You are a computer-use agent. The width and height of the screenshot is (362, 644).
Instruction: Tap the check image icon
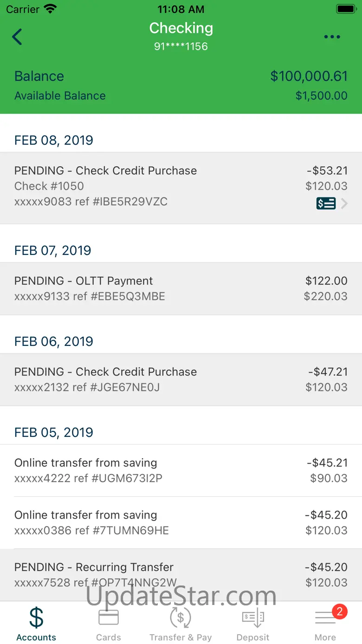[326, 203]
